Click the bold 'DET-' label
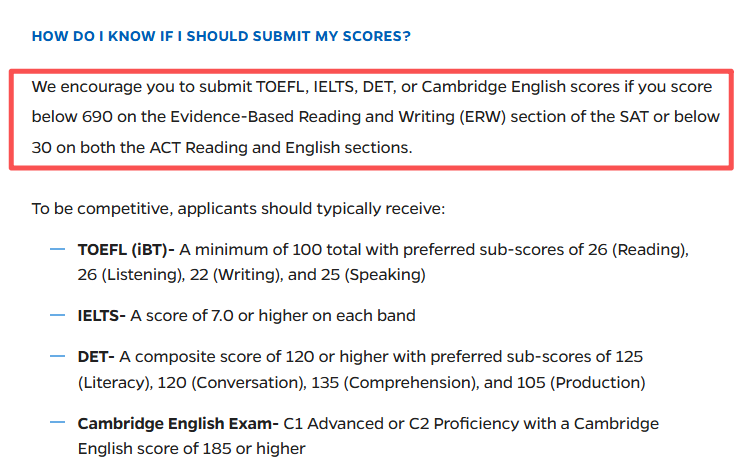The image size is (741, 476). click(96, 356)
